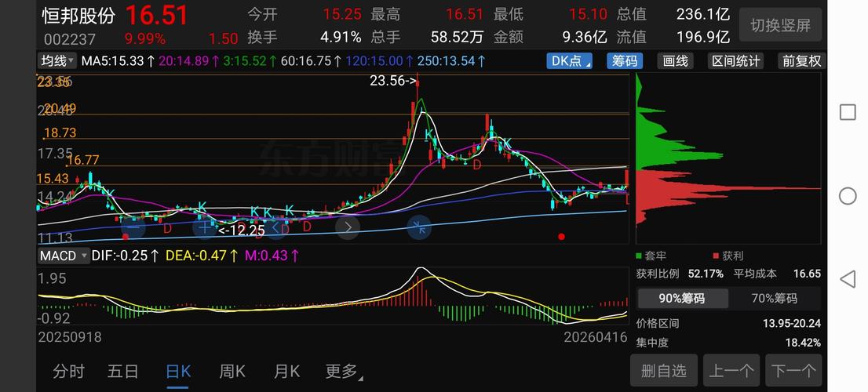Tap the M:0.43 MACD value
The width and height of the screenshot is (868, 392).
[272, 256]
